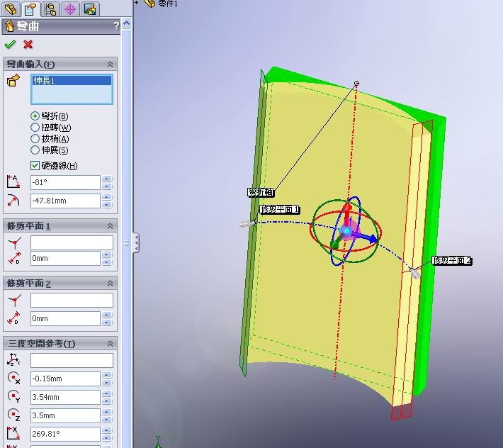This screenshot has height=448, width=503.
Task: Click the 修剪平面 1 distance field 0mm
Action: (x=65, y=258)
